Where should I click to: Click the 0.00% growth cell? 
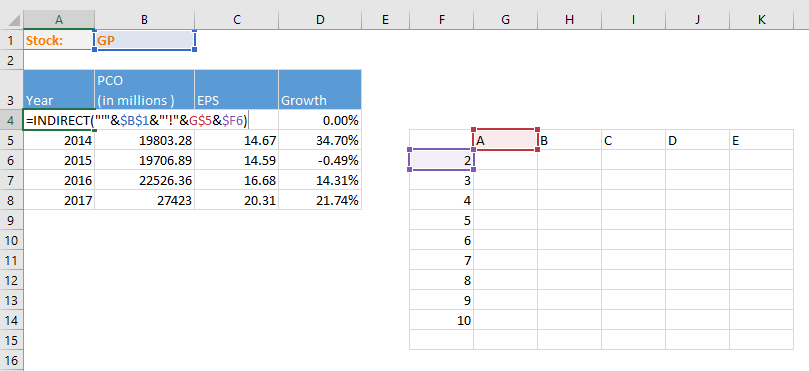pyautogui.click(x=320, y=121)
